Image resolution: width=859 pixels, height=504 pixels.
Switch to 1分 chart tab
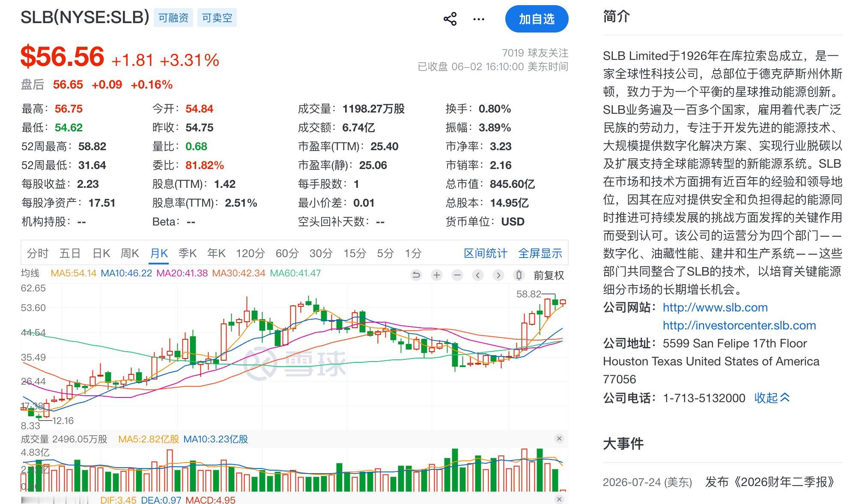point(413,253)
